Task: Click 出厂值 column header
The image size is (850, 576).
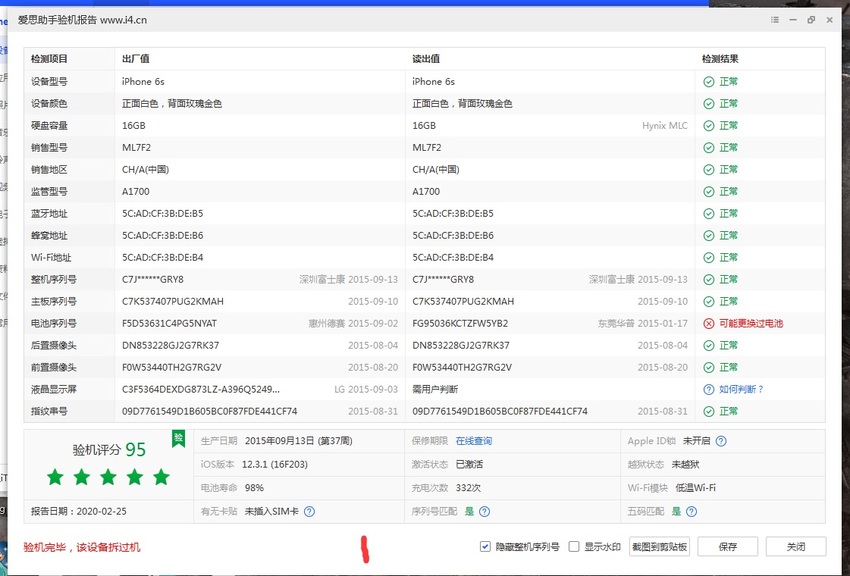Action: (x=136, y=59)
